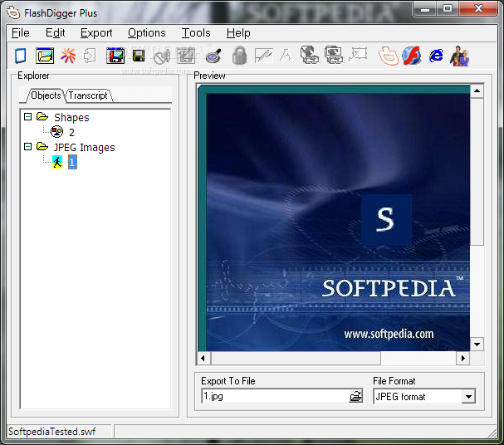Click the red starburst toolbar icon

pos(68,56)
